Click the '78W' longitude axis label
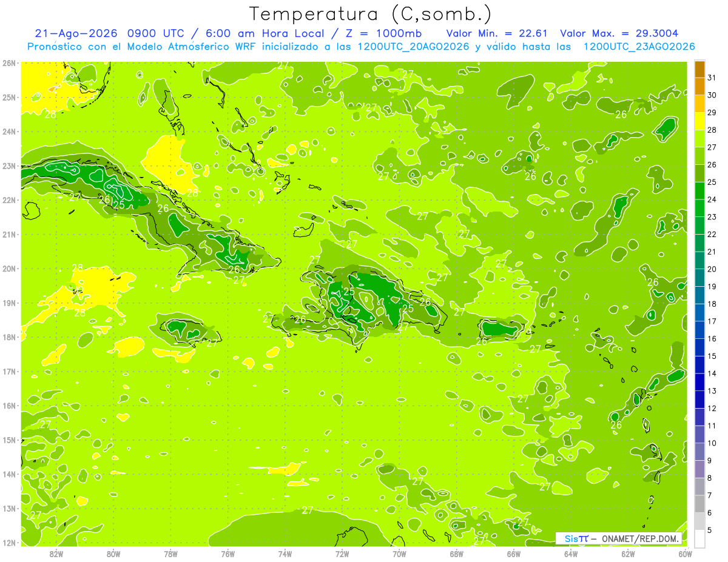The image size is (728, 562). click(170, 553)
